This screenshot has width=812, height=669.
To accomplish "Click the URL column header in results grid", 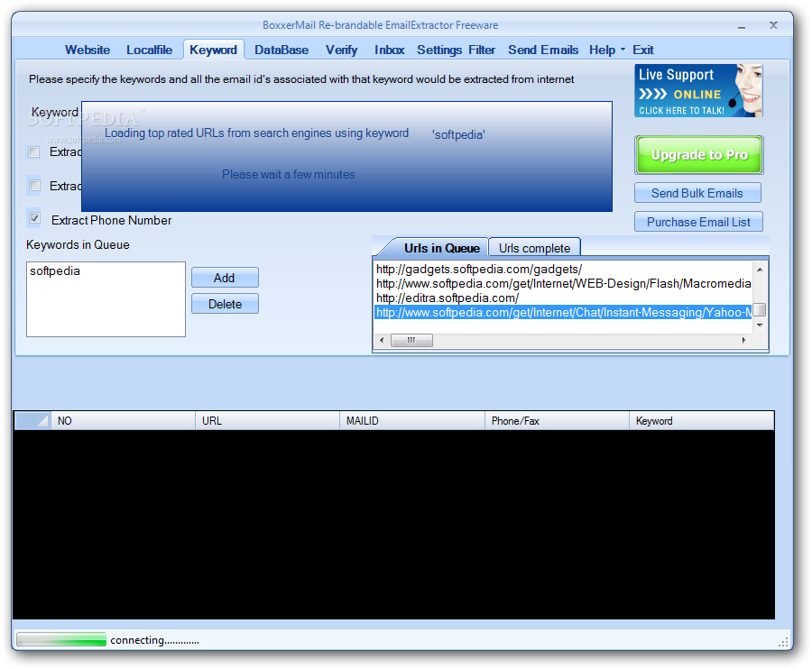I will pyautogui.click(x=267, y=421).
